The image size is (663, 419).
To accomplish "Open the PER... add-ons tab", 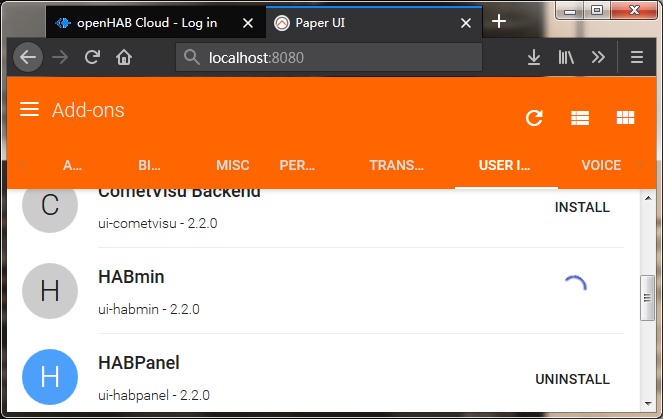I will click(x=297, y=165).
